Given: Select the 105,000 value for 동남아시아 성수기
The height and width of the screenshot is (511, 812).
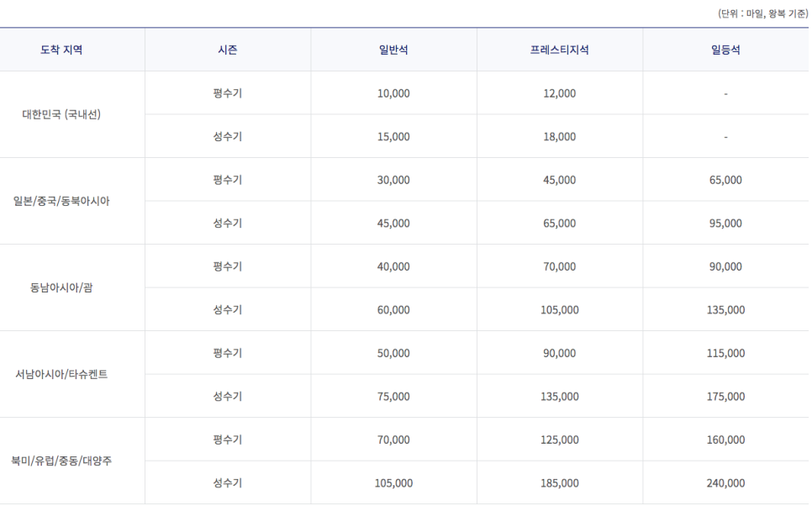Looking at the screenshot, I should [x=562, y=309].
